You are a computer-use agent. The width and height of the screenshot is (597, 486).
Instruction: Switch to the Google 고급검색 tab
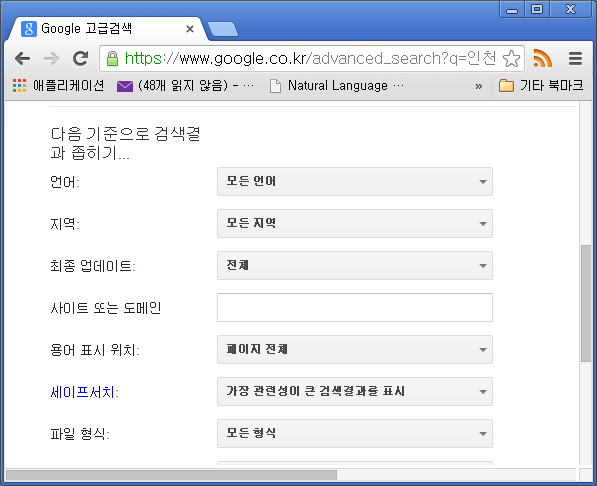pyautogui.click(x=108, y=29)
